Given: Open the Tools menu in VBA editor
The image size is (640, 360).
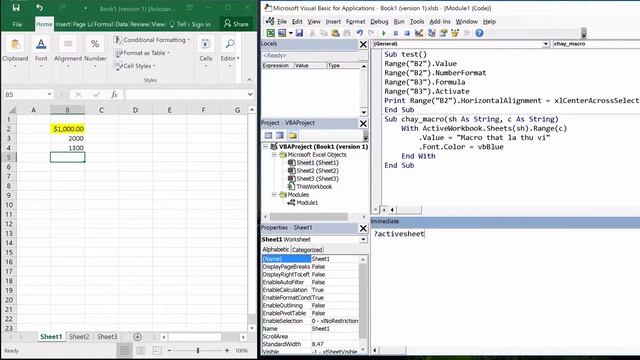Looking at the screenshot, I should [417, 22].
